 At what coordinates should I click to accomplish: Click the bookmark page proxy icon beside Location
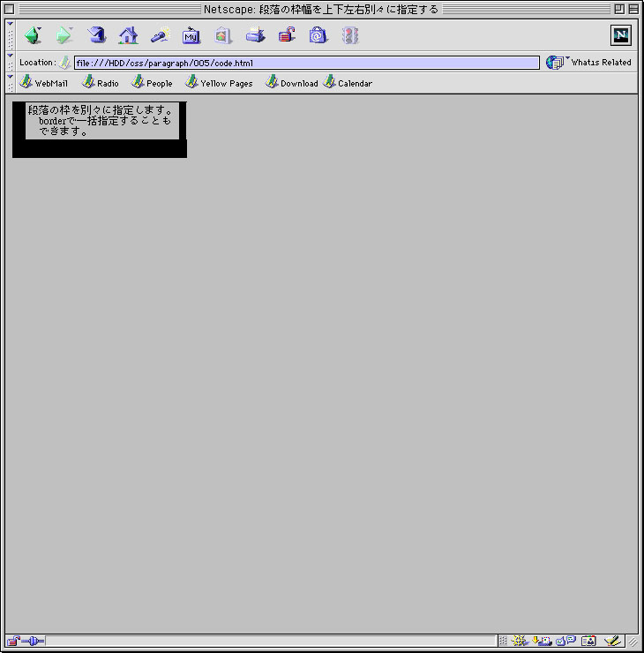[x=64, y=63]
